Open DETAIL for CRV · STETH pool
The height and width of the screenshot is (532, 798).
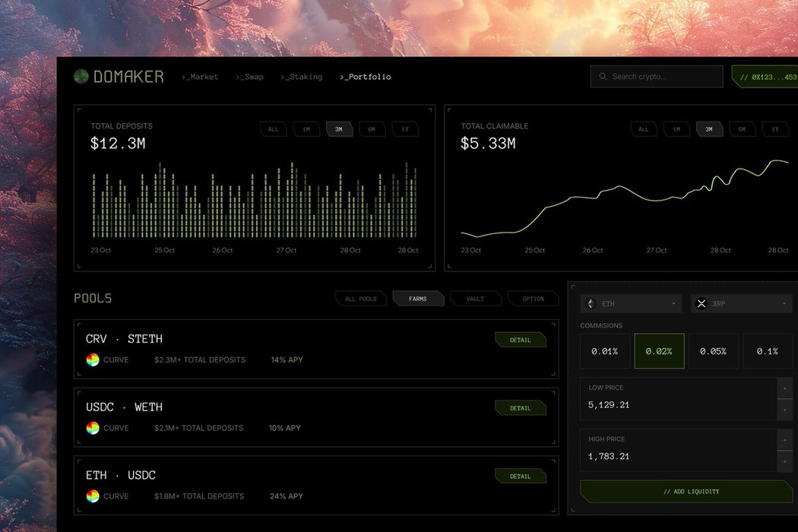click(520, 340)
